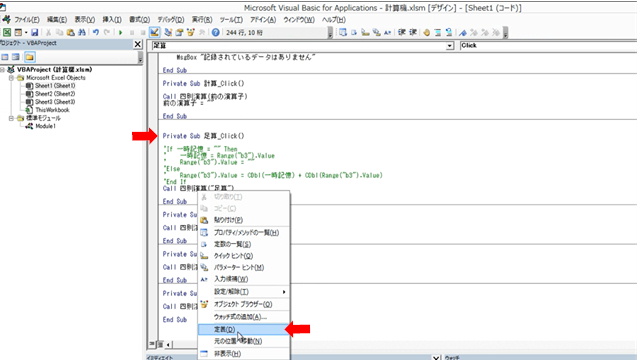Open the Procedure combo box showing Click

tap(549, 46)
